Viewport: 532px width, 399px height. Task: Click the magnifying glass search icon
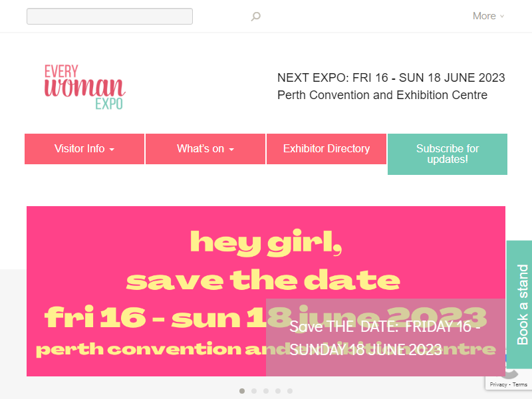[x=256, y=16]
